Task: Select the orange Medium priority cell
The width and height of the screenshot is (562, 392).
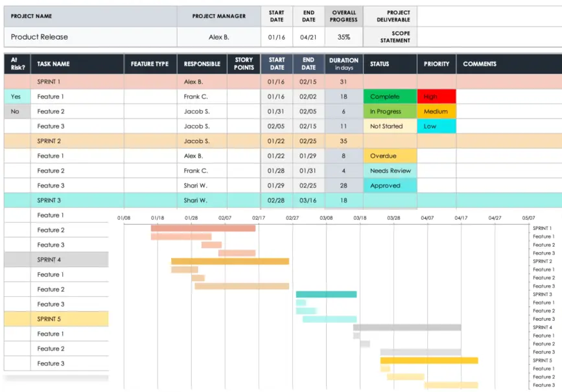Action: [436, 111]
